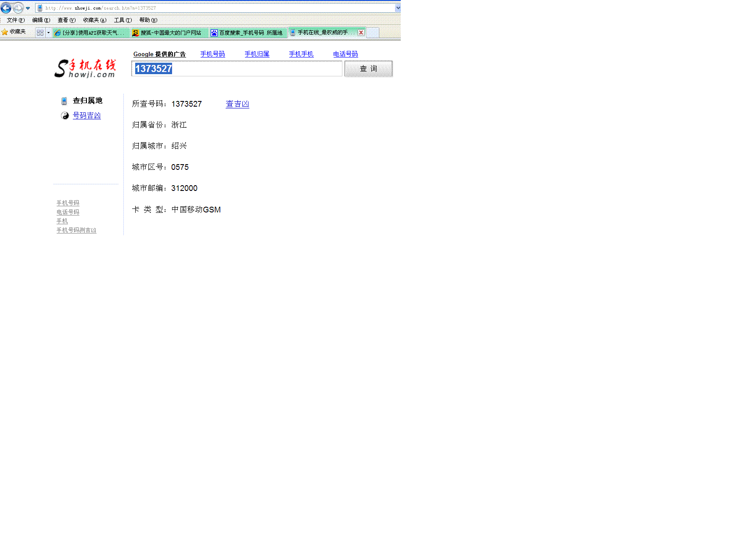Open the 工具(T) menu

pos(122,20)
